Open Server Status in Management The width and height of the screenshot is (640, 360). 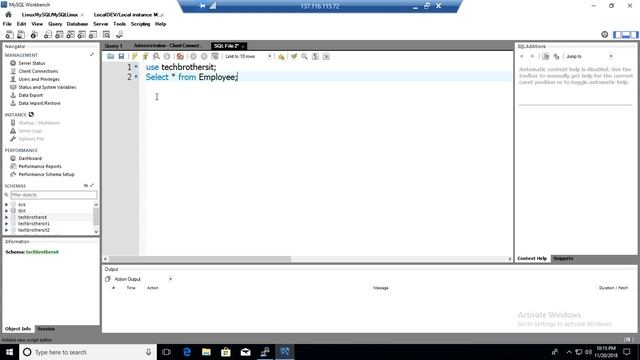(x=32, y=63)
